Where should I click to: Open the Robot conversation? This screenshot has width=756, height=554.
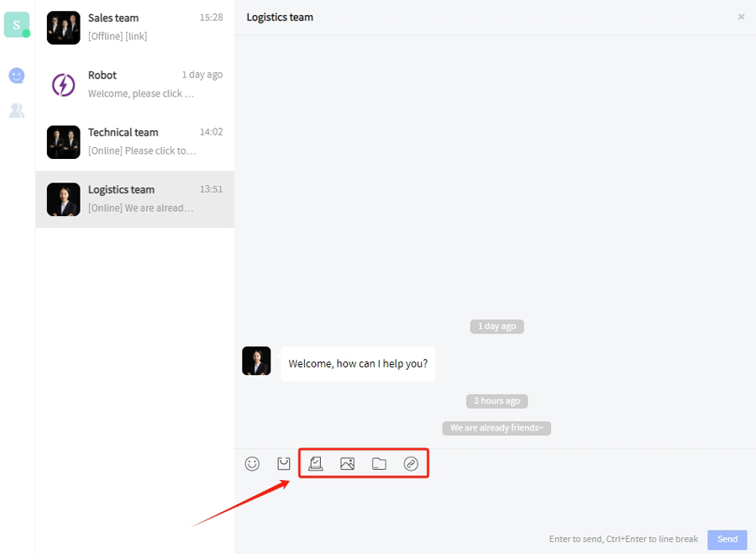(x=134, y=85)
